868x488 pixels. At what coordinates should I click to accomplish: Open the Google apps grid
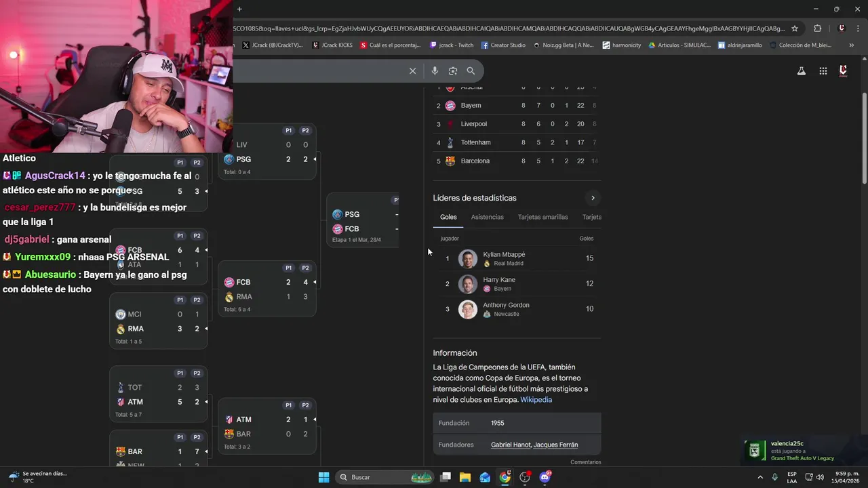point(823,70)
